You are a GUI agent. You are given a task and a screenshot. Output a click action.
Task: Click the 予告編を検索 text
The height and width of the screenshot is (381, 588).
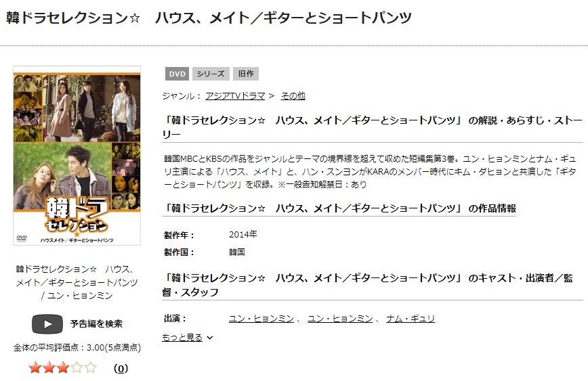(x=96, y=323)
